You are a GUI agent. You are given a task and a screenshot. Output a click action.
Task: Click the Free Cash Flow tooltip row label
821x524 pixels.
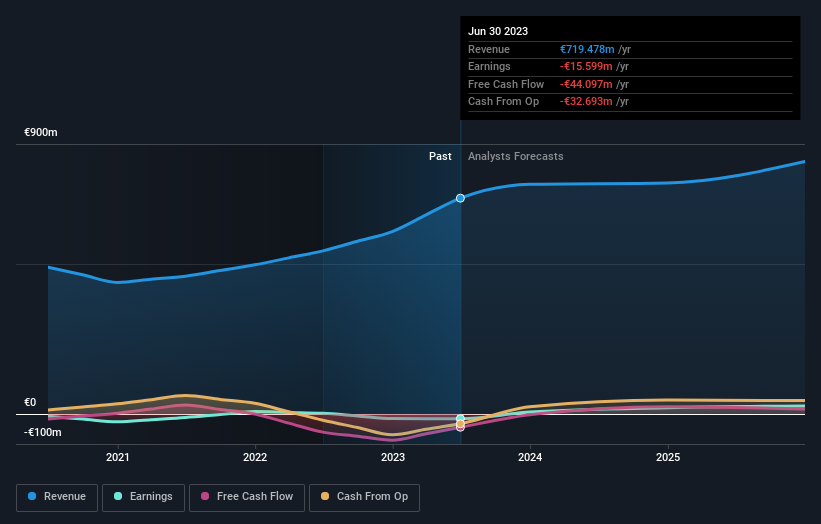click(506, 84)
